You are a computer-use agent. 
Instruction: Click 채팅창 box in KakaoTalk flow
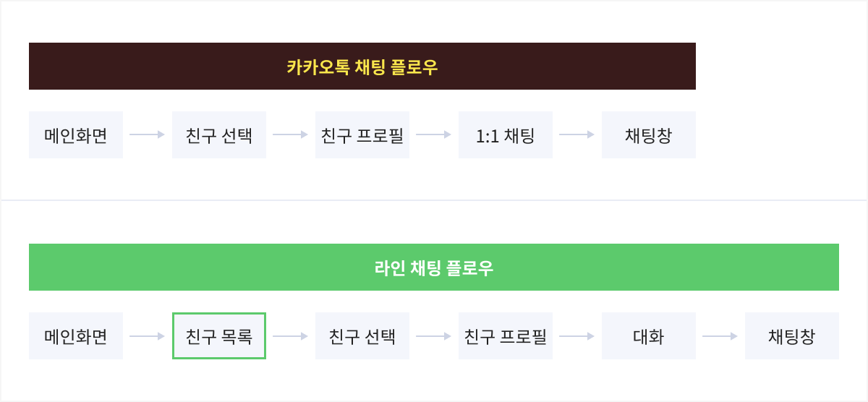tap(649, 134)
